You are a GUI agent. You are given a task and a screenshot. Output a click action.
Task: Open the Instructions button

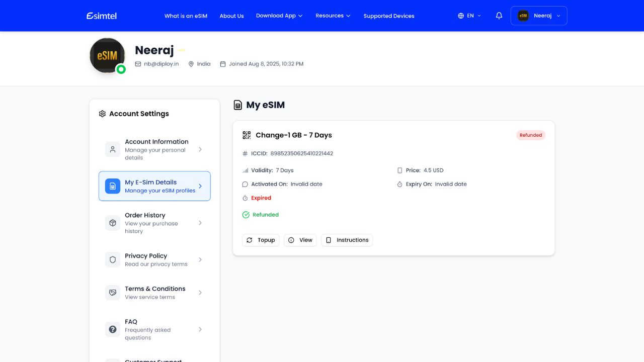(347, 240)
